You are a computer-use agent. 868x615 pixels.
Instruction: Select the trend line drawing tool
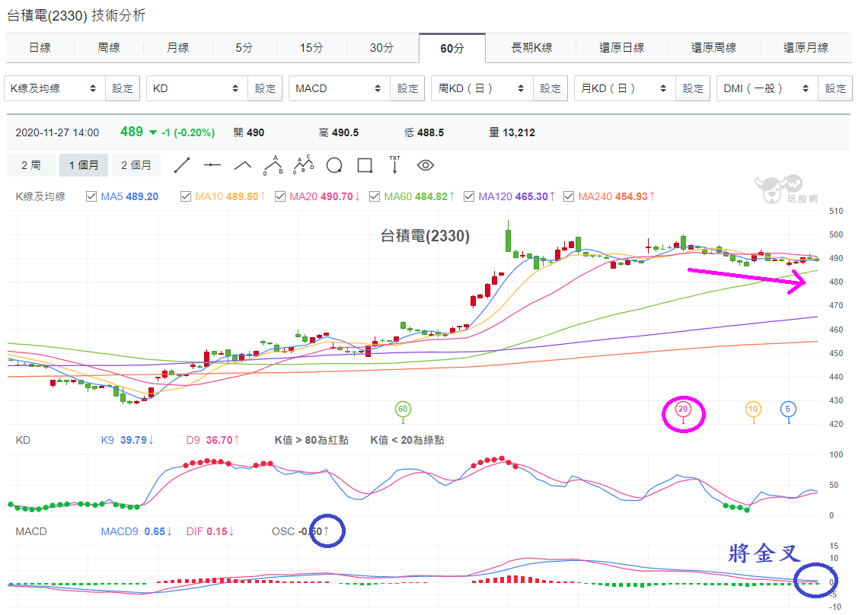[181, 165]
